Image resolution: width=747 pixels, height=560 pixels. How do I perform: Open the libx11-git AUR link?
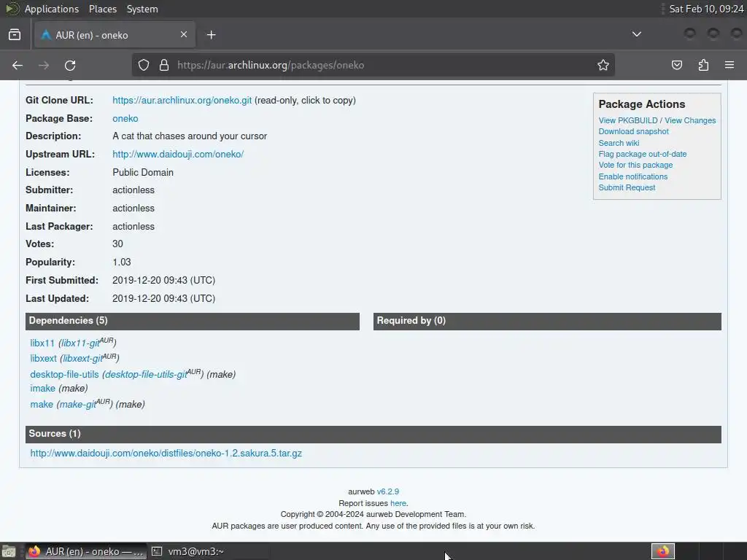coord(80,343)
